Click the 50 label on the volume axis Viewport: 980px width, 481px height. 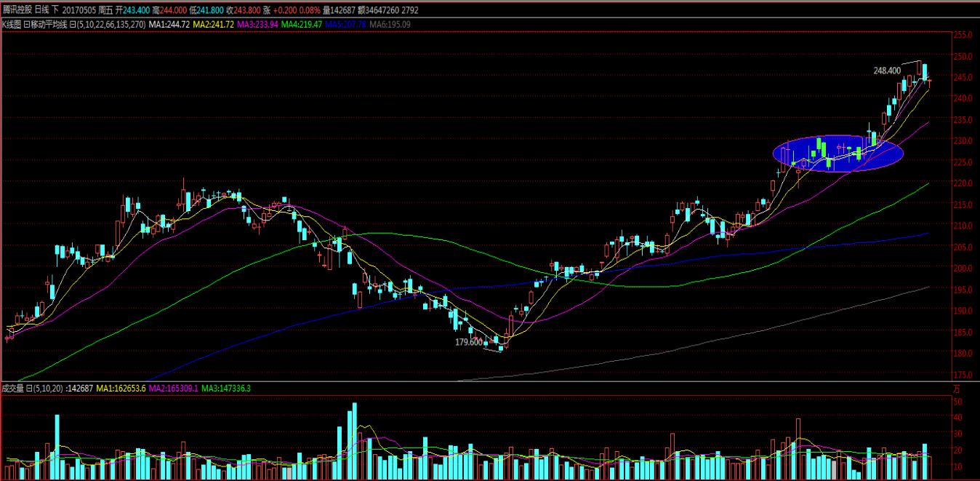coord(959,402)
